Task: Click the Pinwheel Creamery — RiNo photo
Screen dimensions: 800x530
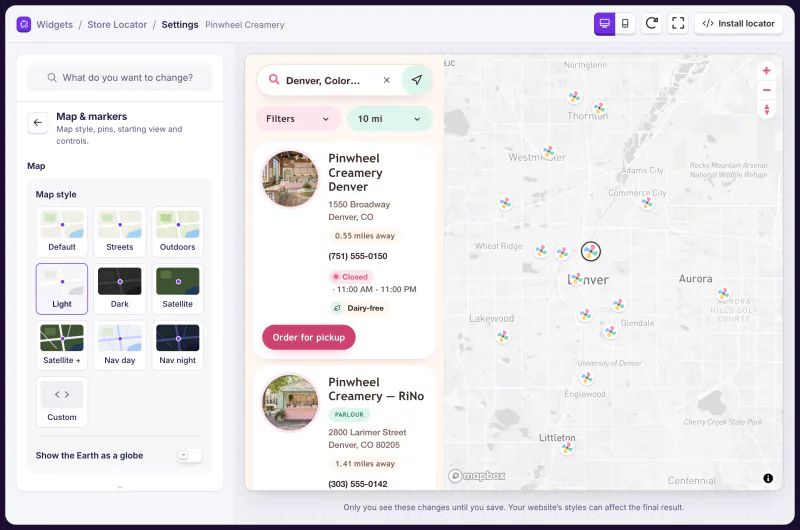Action: coord(290,403)
